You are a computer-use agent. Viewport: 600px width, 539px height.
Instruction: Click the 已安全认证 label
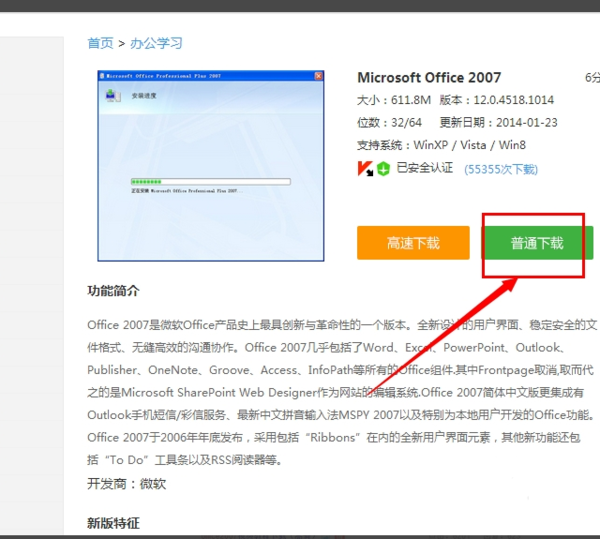click(x=425, y=168)
